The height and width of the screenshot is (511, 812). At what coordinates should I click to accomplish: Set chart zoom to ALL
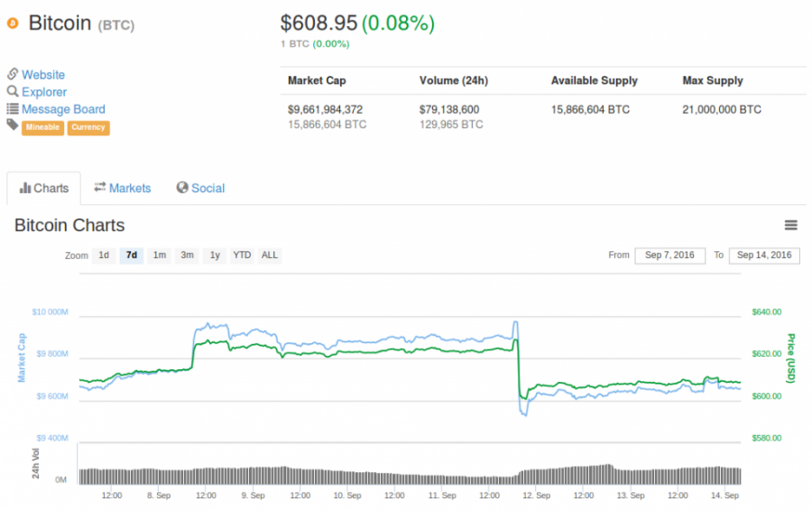pos(269,255)
